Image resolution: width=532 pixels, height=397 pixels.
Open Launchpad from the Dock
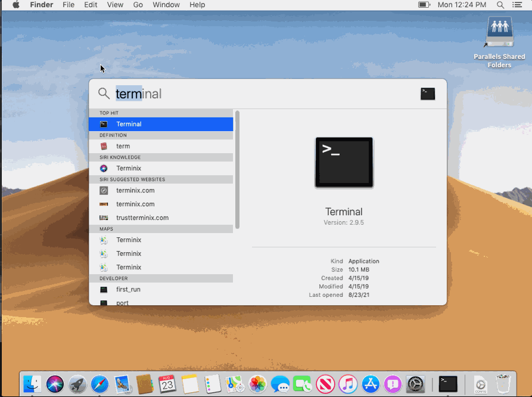[x=77, y=384]
